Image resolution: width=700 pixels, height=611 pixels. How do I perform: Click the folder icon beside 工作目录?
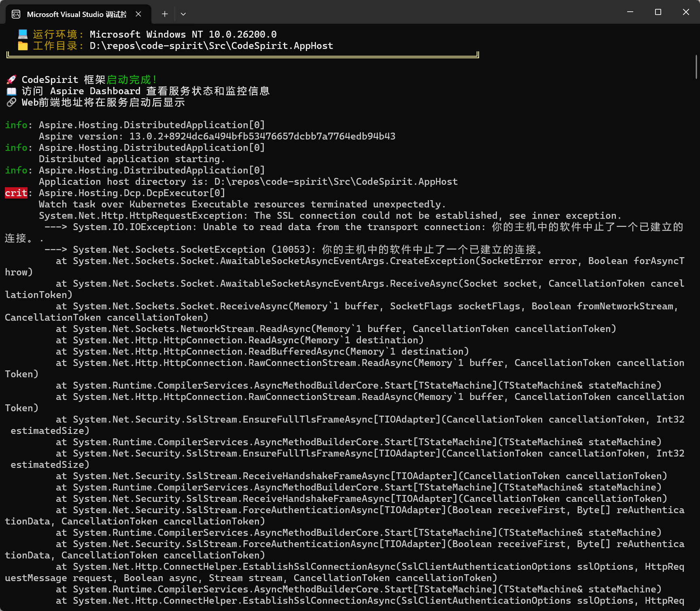click(x=23, y=46)
